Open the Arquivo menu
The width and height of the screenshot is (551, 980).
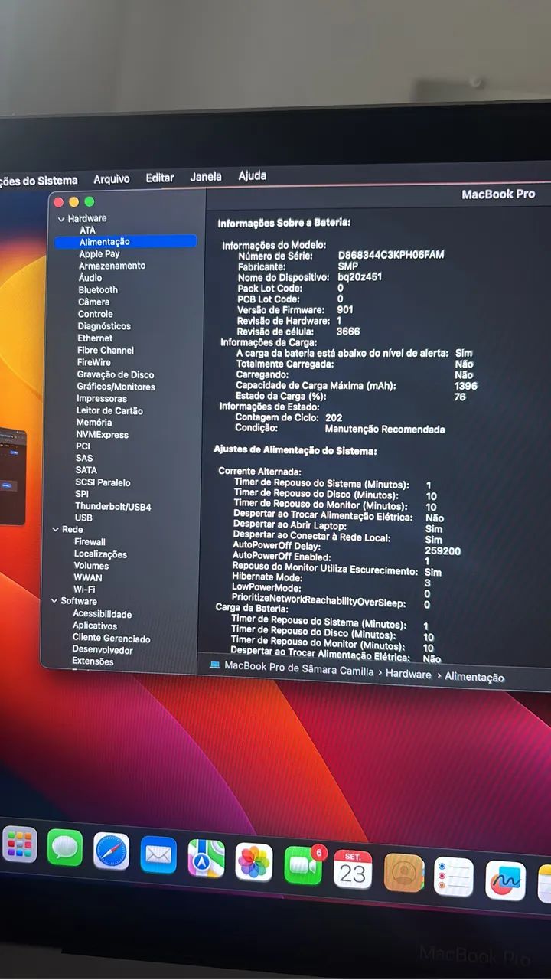click(x=112, y=178)
